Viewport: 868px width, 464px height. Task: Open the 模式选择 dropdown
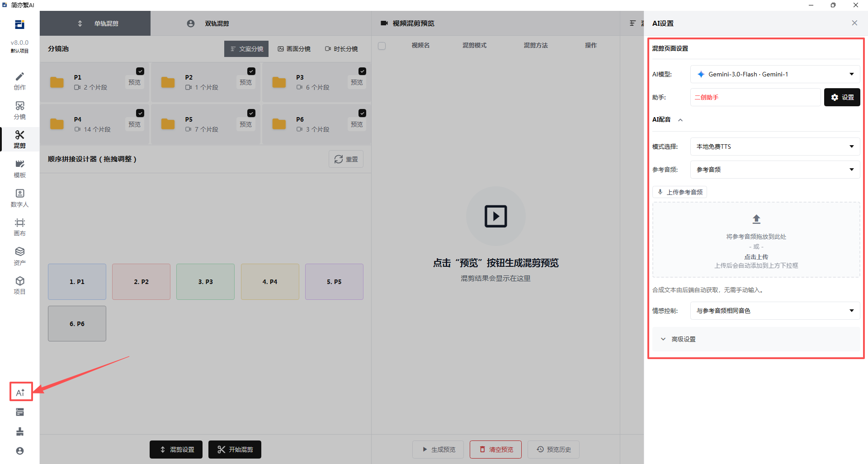click(775, 147)
